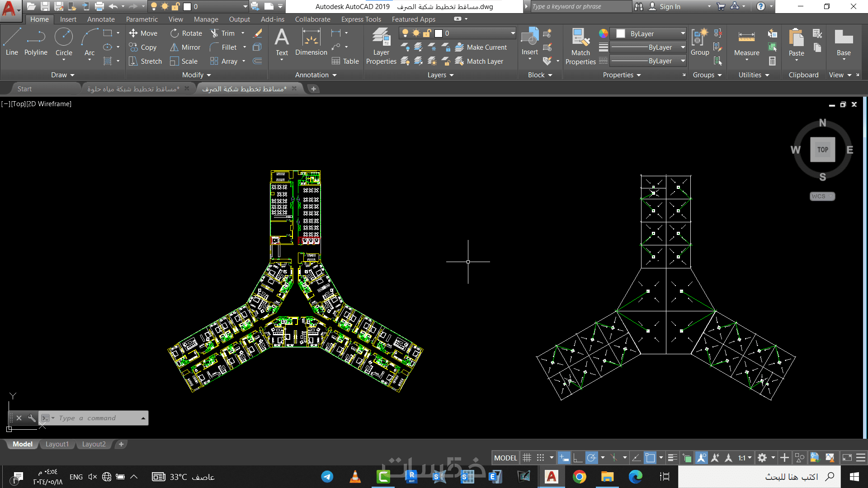The height and width of the screenshot is (488, 868).
Task: Switch to the Annotate ribbon tab
Action: click(x=101, y=19)
